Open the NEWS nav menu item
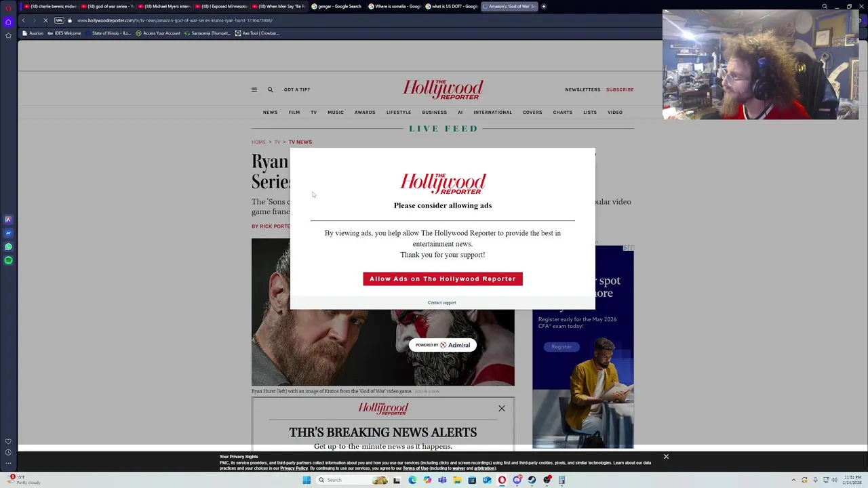The image size is (868, 488). 270,113
